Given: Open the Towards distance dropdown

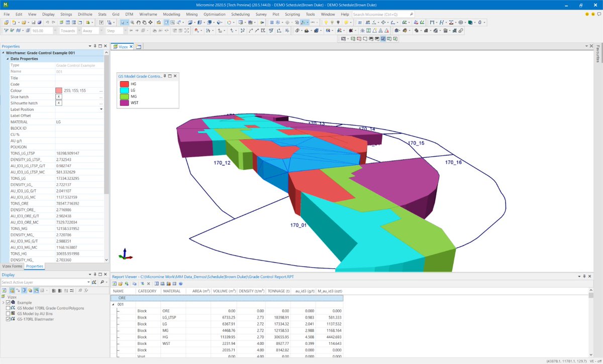Looking at the screenshot, I should coord(78,31).
